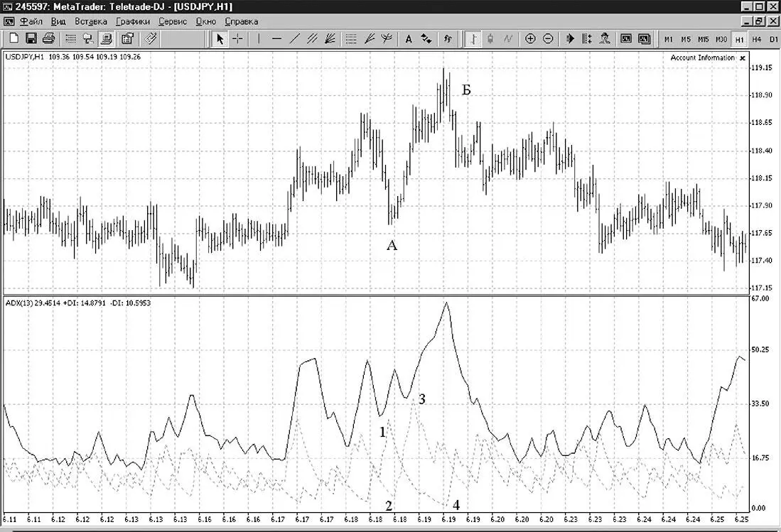Open the account properties icon
Viewport: 781px width, 532px height.
pos(127,38)
